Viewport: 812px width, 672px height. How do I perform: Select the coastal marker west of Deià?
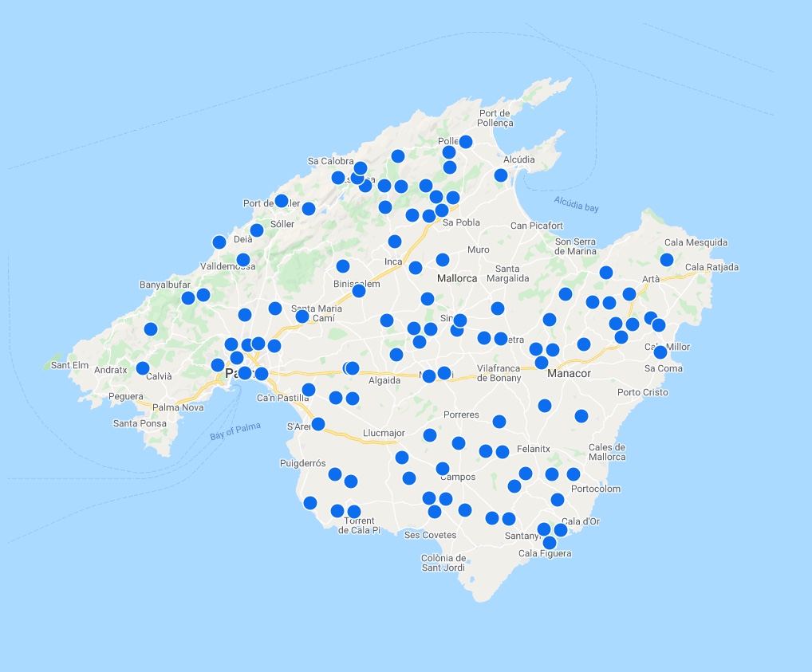[219, 242]
